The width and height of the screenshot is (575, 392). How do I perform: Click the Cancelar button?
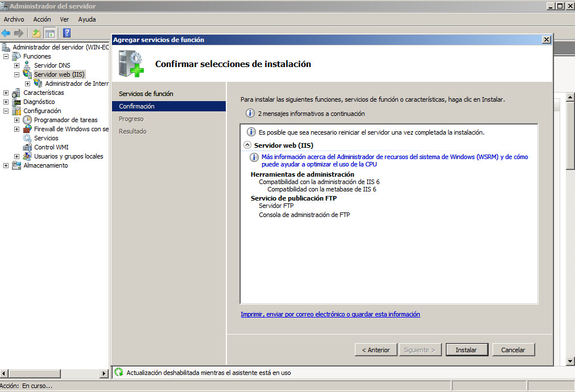coord(513,350)
